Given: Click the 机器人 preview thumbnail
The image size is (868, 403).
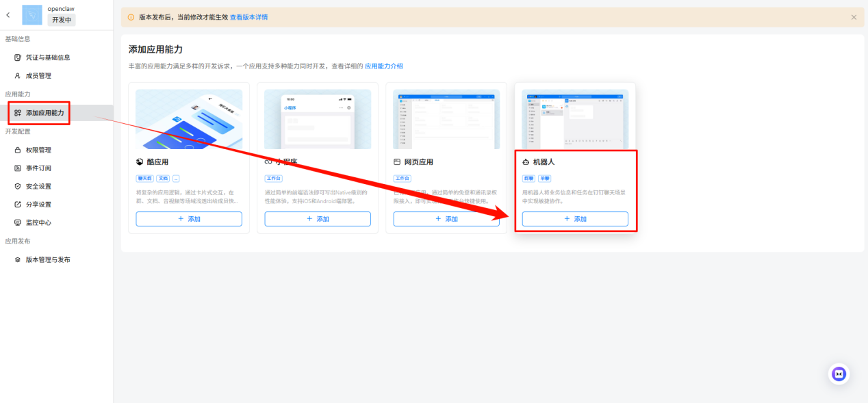Looking at the screenshot, I should coord(575,119).
